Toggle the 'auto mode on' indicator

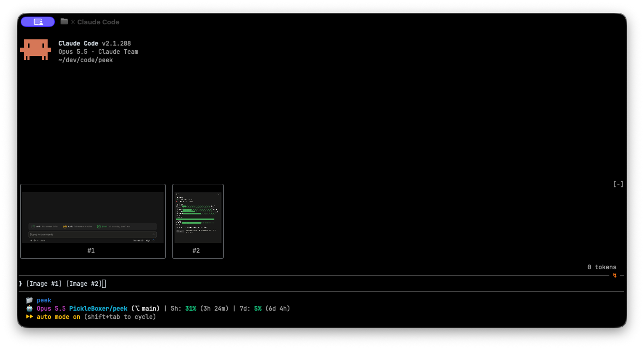(x=58, y=317)
